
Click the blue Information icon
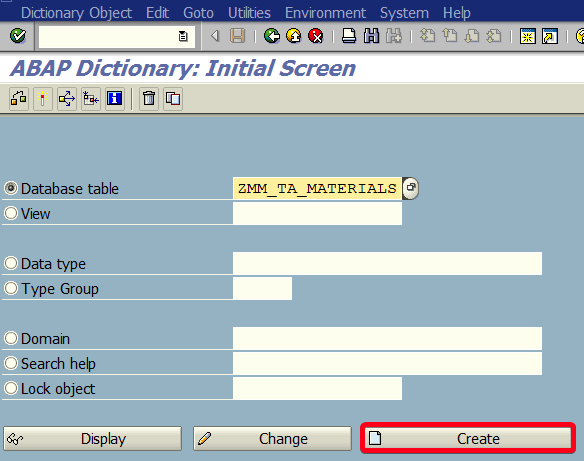pyautogui.click(x=114, y=99)
